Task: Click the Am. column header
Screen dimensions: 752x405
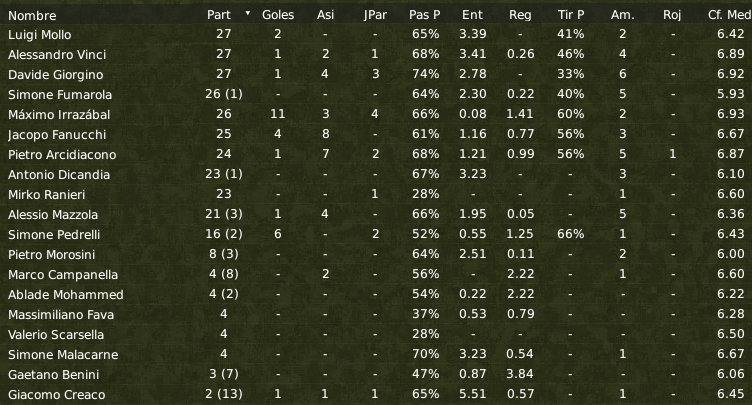Action: (623, 15)
